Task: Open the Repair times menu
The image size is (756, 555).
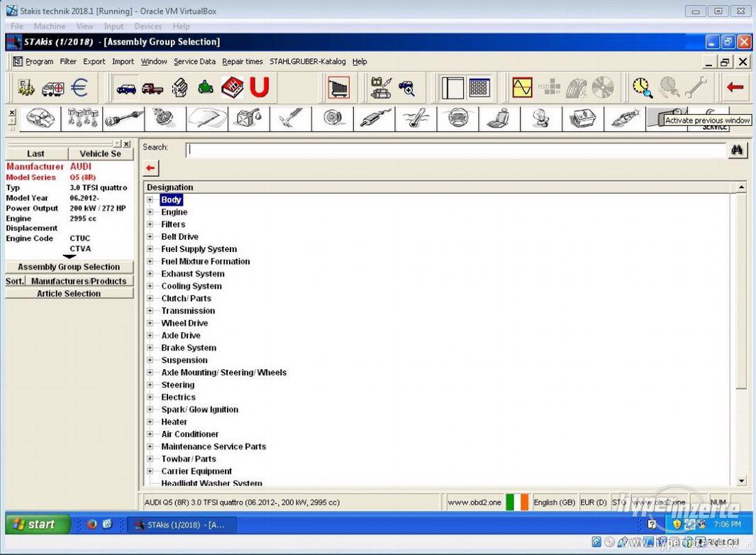Action: pos(242,62)
